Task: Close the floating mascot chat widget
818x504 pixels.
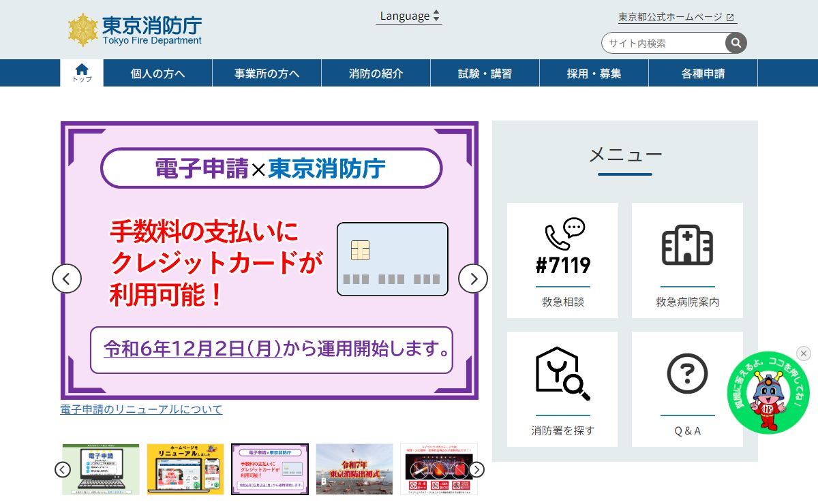Action: coord(804,353)
